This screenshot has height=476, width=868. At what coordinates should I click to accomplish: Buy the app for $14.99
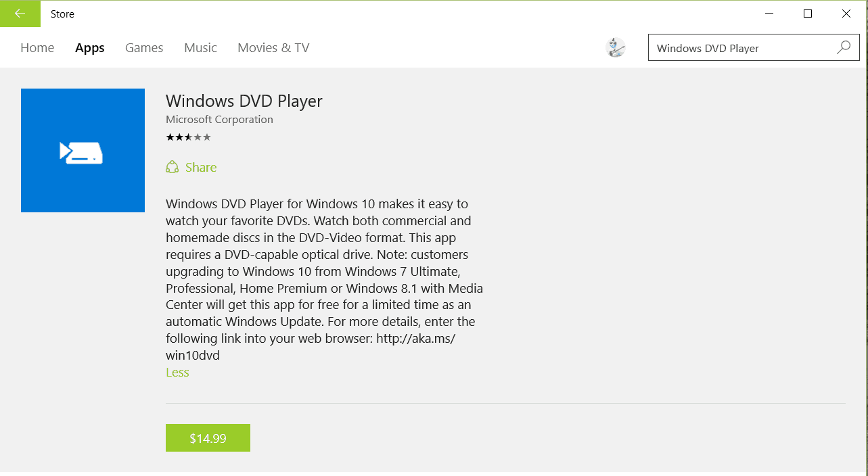(208, 438)
